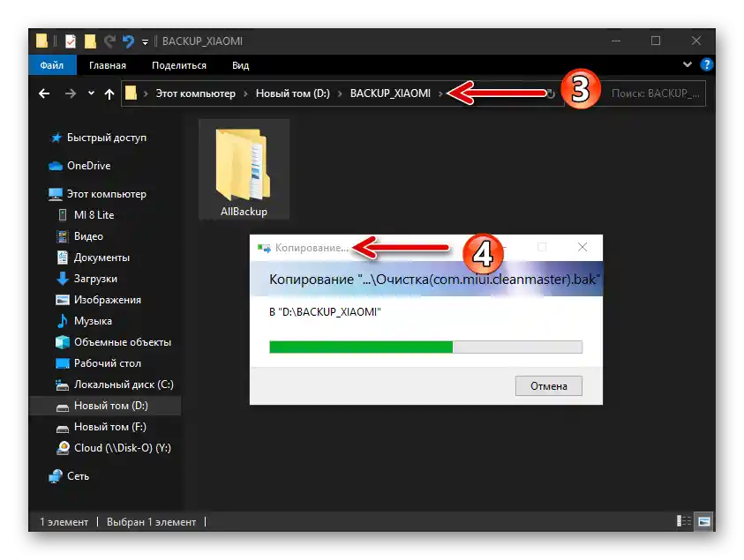Open Сеть in navigation pane

pyautogui.click(x=78, y=476)
